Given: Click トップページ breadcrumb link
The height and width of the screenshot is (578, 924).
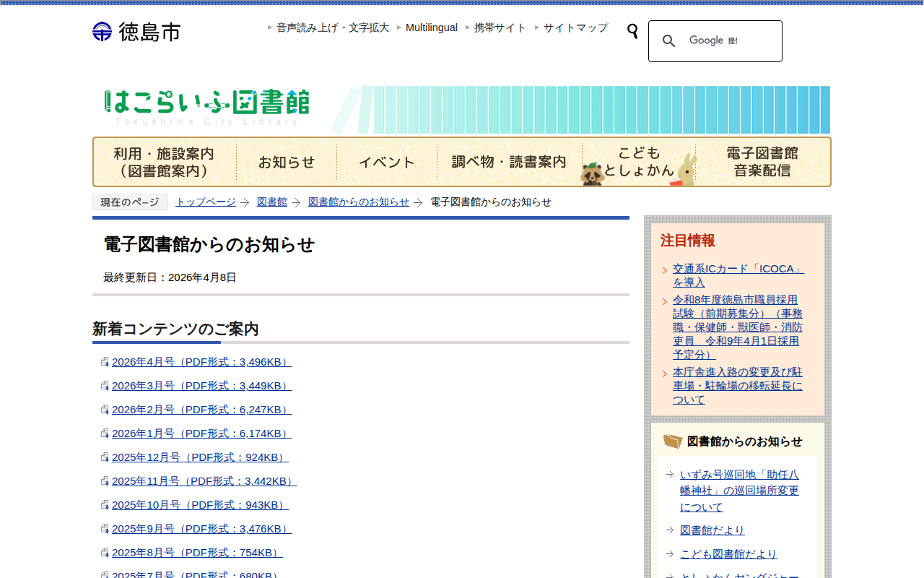Looking at the screenshot, I should coord(206,202).
